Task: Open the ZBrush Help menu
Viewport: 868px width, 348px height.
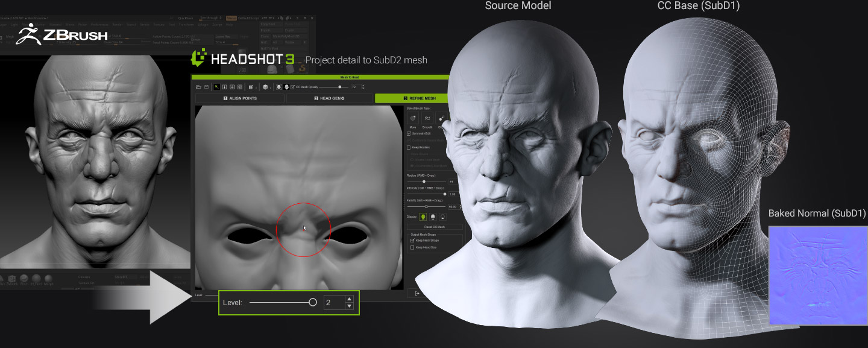Action: [x=229, y=25]
